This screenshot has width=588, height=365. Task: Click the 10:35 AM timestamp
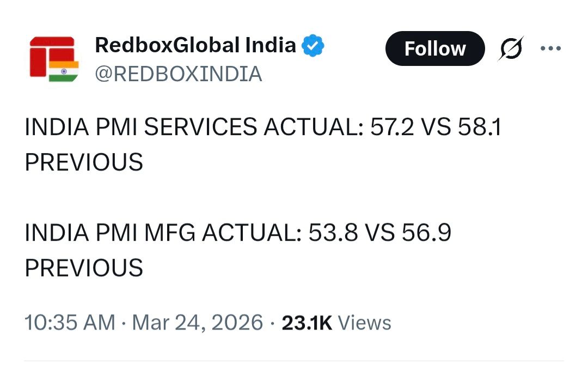point(70,323)
